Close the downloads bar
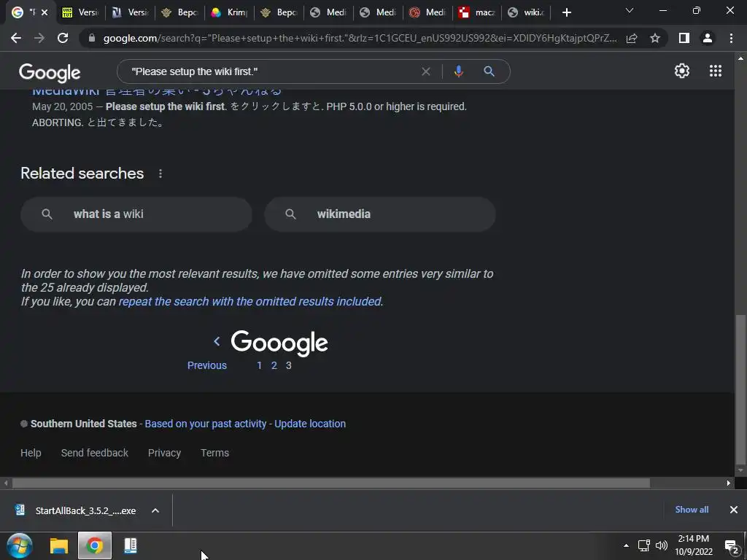The image size is (747, 560). pos(734,510)
